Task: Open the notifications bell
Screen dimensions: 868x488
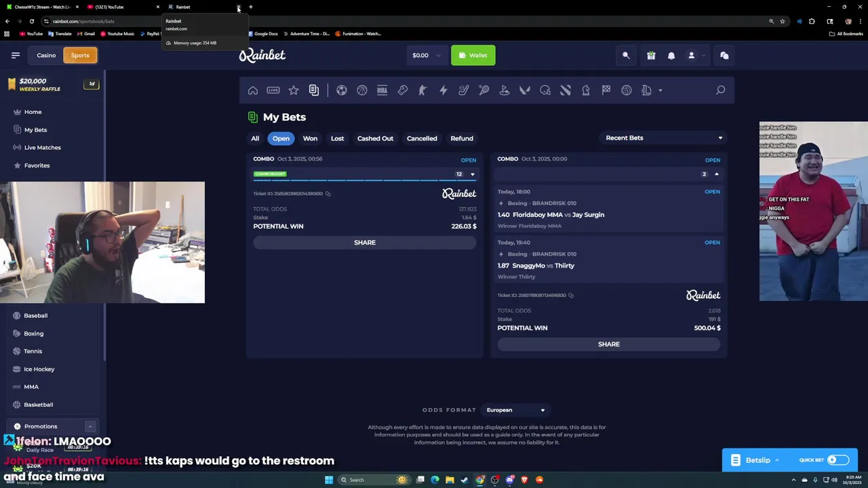Action: [671, 56]
